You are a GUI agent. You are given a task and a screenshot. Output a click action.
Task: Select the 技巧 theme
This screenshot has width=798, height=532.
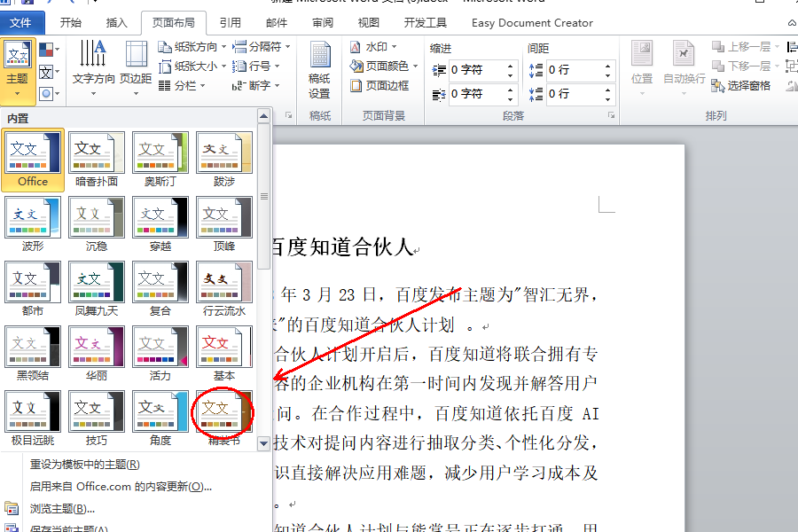point(97,418)
